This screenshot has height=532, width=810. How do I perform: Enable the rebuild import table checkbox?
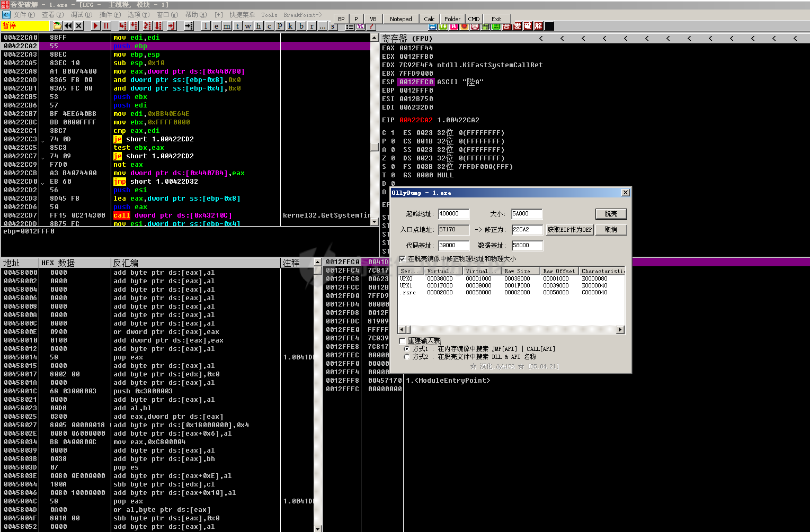(x=403, y=341)
